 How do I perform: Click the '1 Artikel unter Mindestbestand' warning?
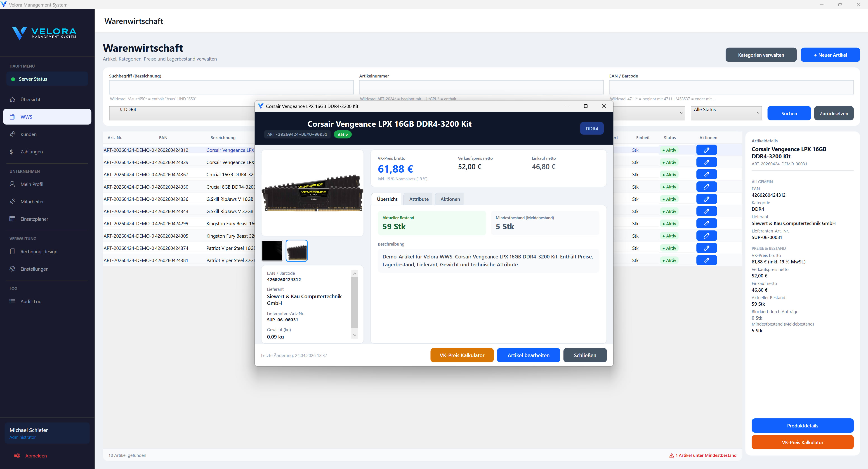coord(703,455)
